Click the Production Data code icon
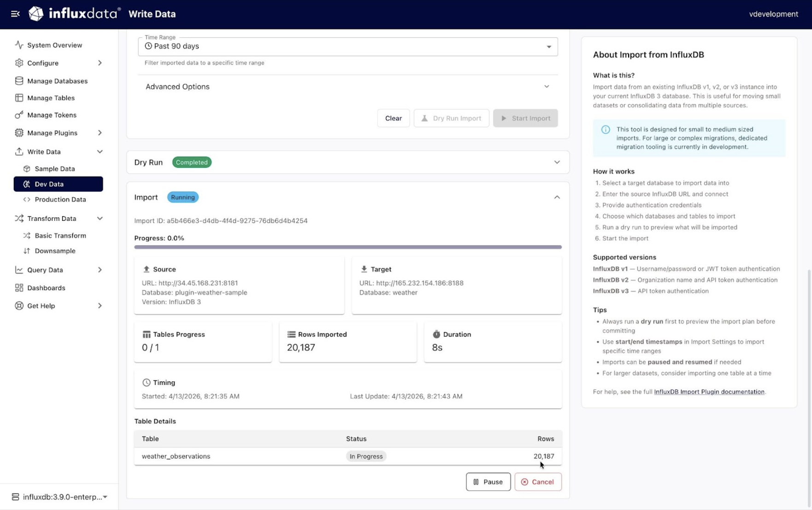This screenshot has width=812, height=510. (x=27, y=200)
